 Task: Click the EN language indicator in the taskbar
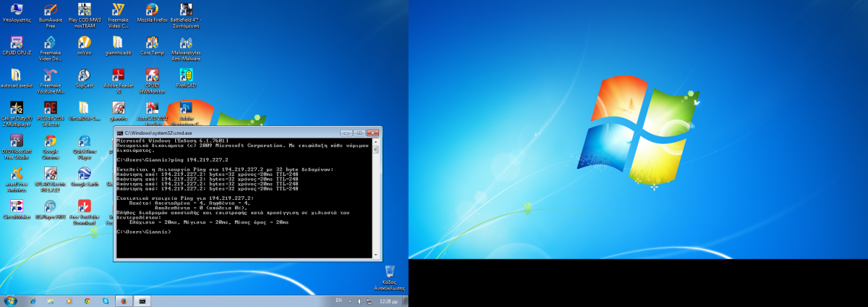coord(339,300)
